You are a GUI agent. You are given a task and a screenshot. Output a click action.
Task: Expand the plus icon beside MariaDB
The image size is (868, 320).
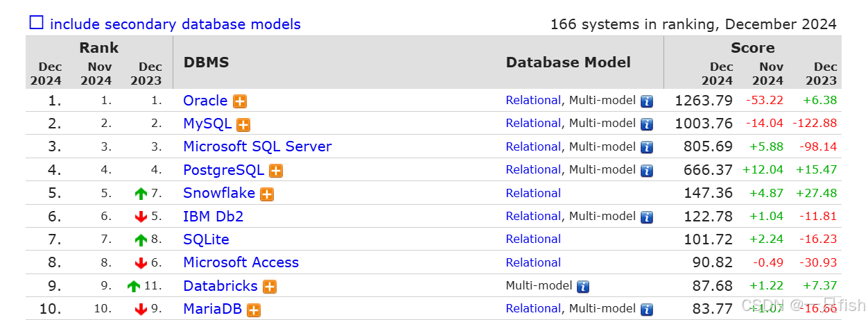[x=254, y=310]
